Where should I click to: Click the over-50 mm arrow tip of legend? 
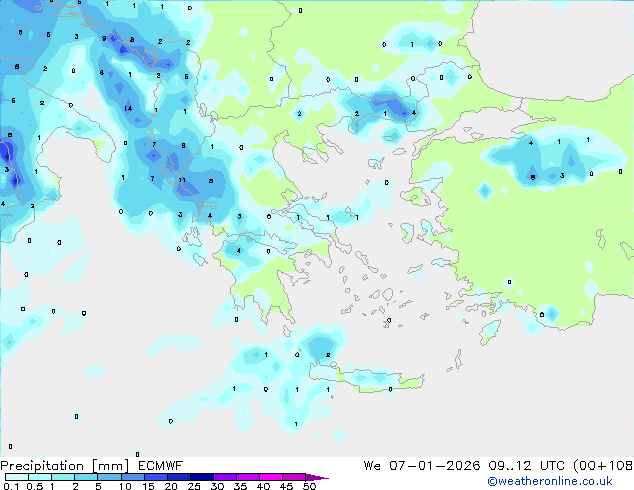tap(317, 477)
